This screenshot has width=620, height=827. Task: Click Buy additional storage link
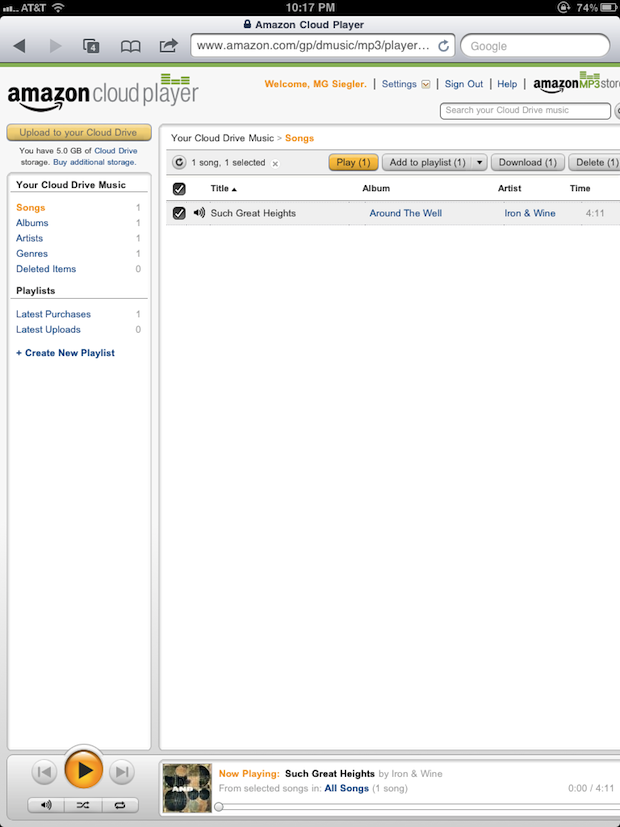coord(94,162)
